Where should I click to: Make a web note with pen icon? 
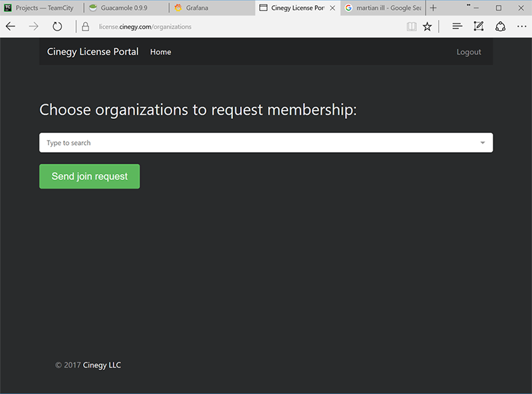pos(478,26)
